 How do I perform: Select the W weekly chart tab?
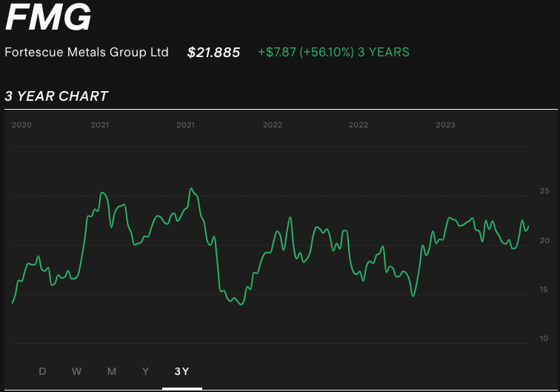[77, 371]
